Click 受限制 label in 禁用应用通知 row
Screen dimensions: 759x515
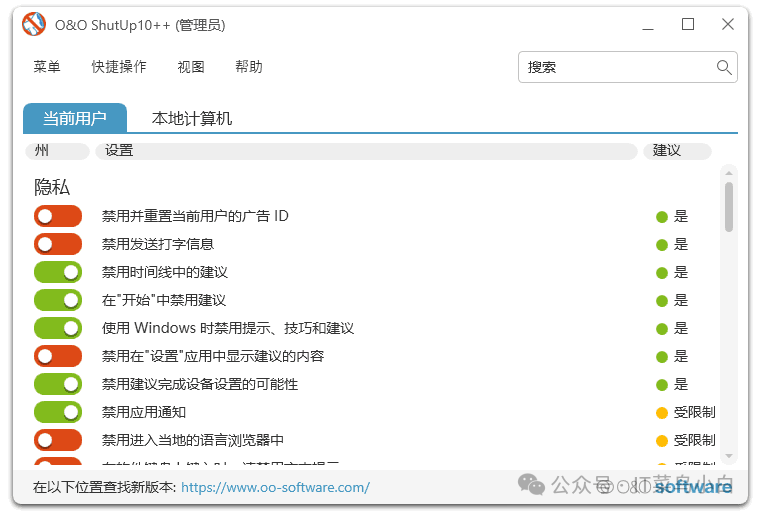[x=694, y=412]
